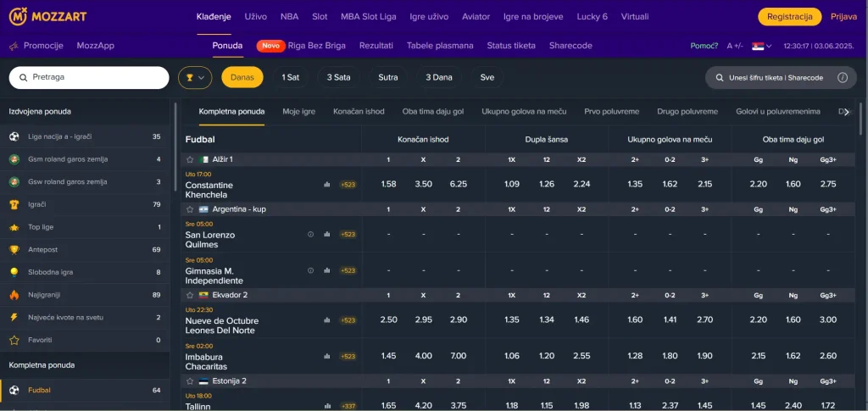Expand +523 markets for San Lorenzo Quilmes
This screenshot has width=868, height=411.
tap(348, 235)
